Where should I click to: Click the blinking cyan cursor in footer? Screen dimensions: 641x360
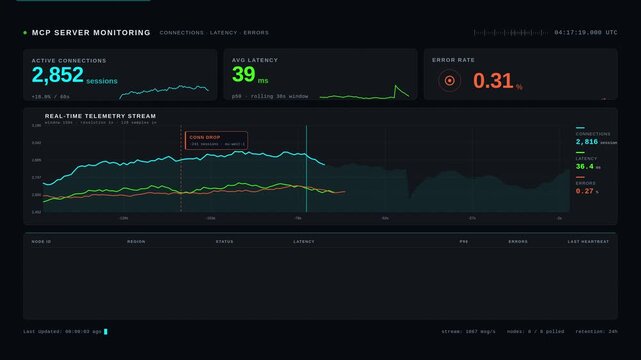pos(105,332)
